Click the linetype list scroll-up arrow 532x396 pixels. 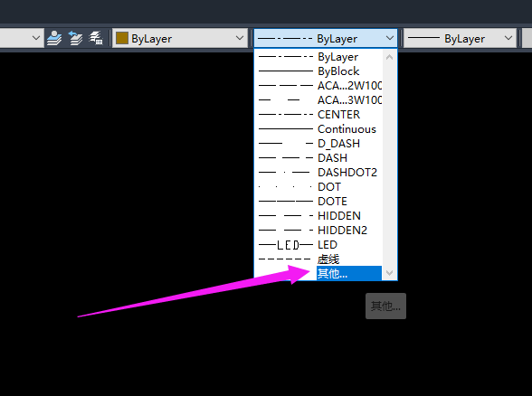389,57
